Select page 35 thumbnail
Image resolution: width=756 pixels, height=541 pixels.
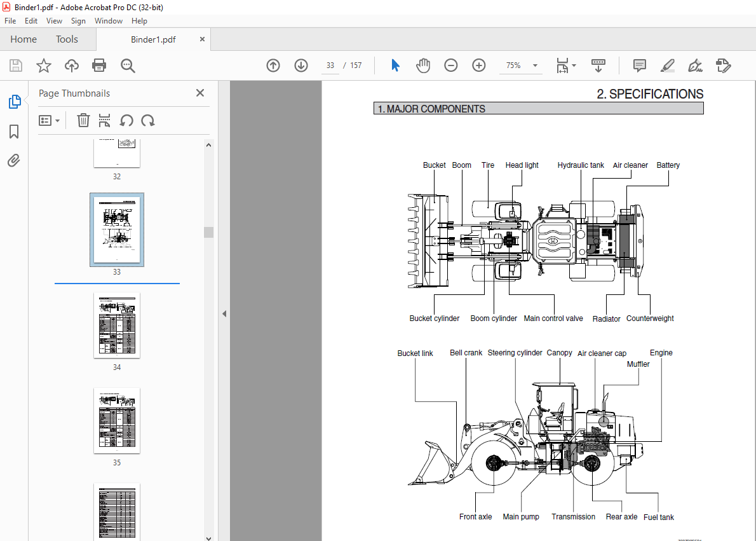[117, 420]
